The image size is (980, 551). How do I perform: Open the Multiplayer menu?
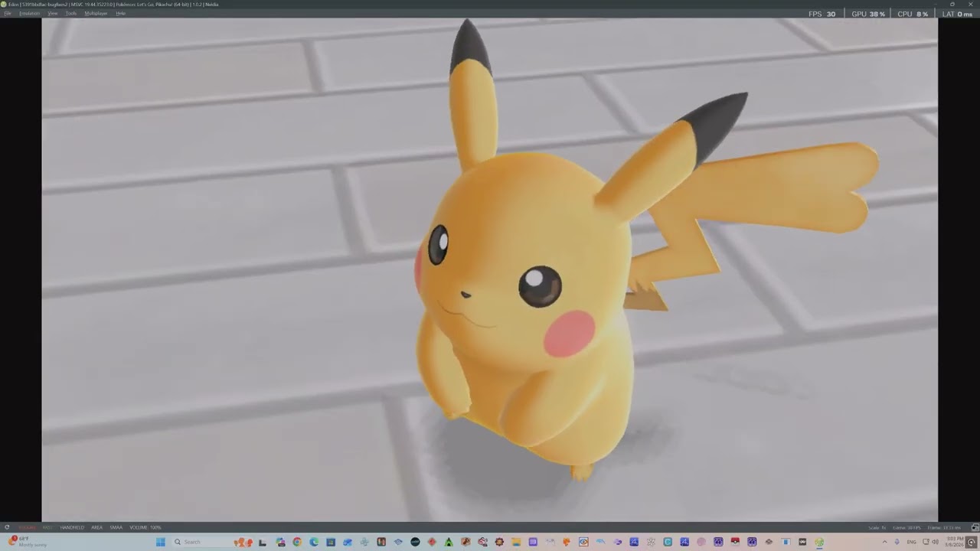coord(96,13)
